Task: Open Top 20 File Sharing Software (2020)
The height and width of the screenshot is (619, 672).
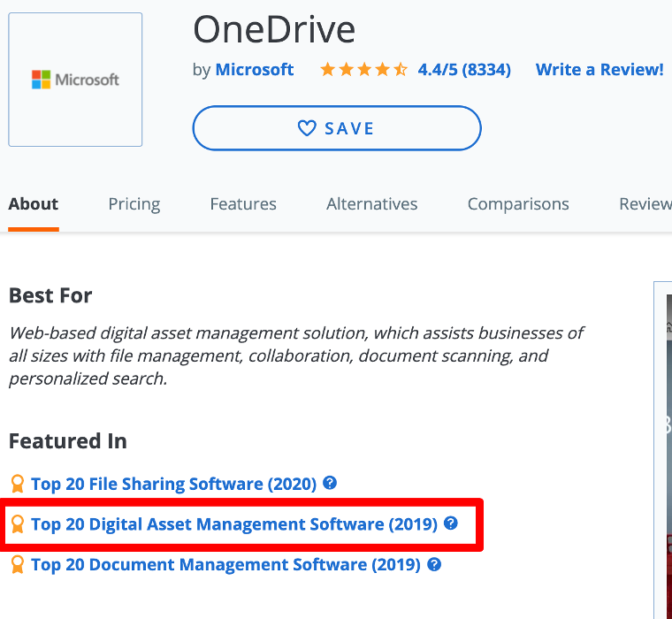Action: click(x=173, y=484)
